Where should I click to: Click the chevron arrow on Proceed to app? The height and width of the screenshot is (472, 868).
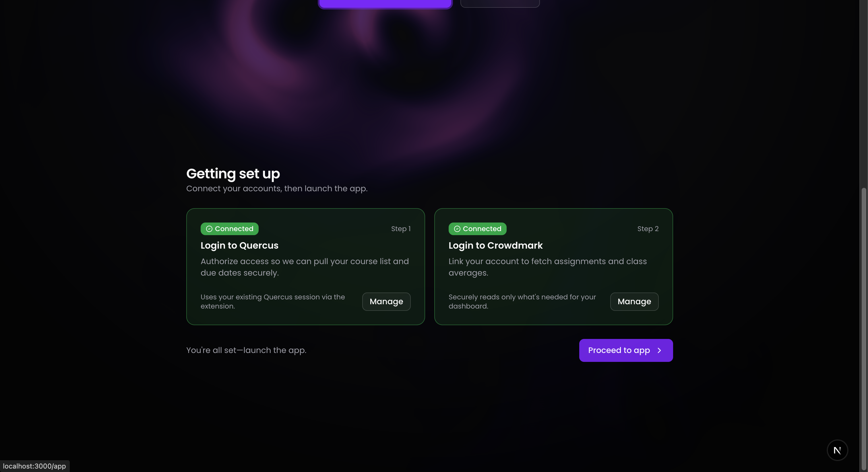point(659,350)
